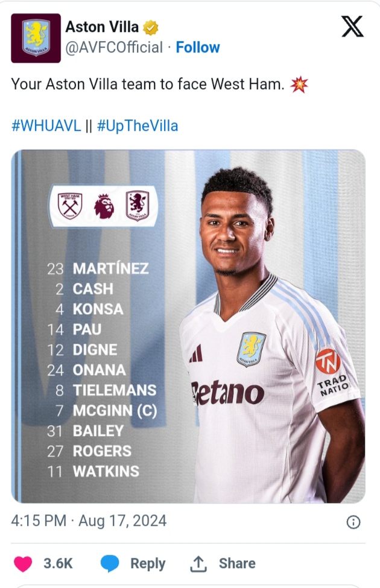Follow the Aston Villa account

(x=198, y=48)
